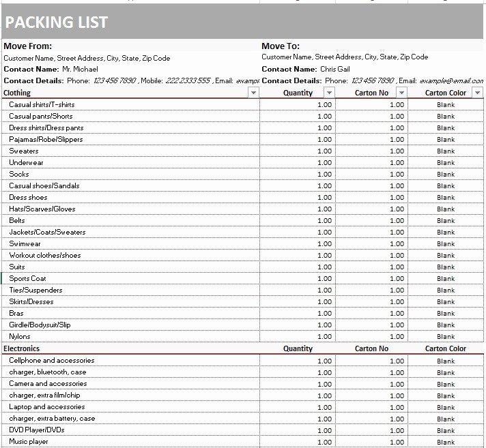Select the Underwear cell
Image resolution: width=486 pixels, height=448 pixels.
131,162
